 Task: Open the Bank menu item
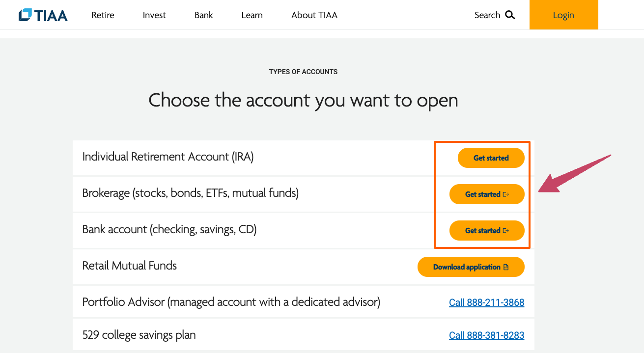click(x=203, y=15)
